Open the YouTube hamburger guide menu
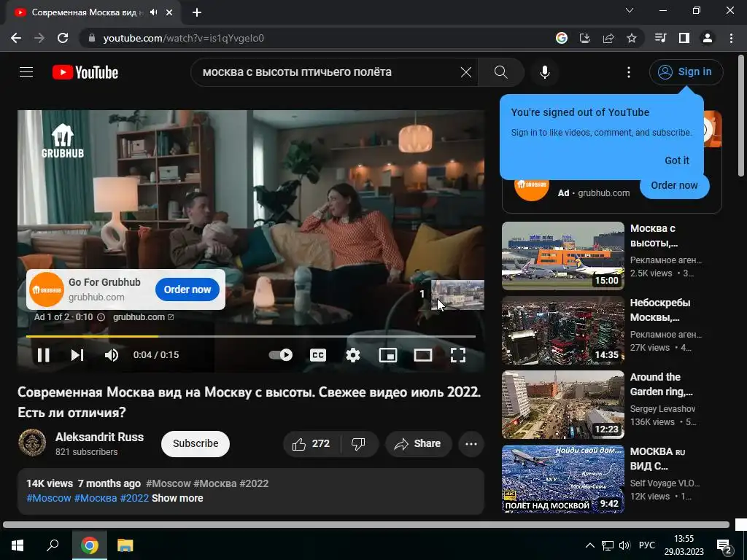The height and width of the screenshot is (560, 747). 26,72
